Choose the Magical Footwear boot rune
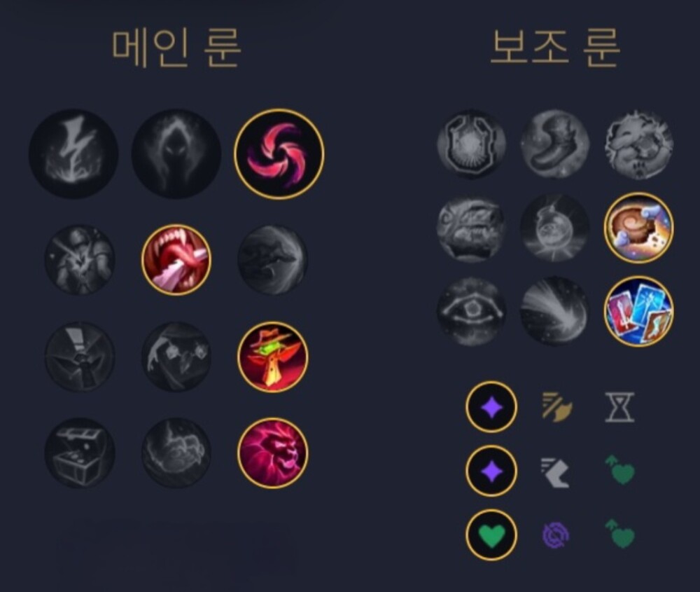The width and height of the screenshot is (700, 592). 555,144
